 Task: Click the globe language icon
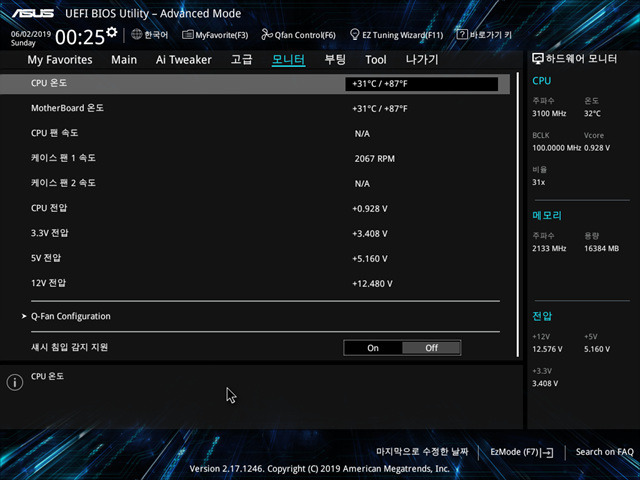pyautogui.click(x=136, y=34)
